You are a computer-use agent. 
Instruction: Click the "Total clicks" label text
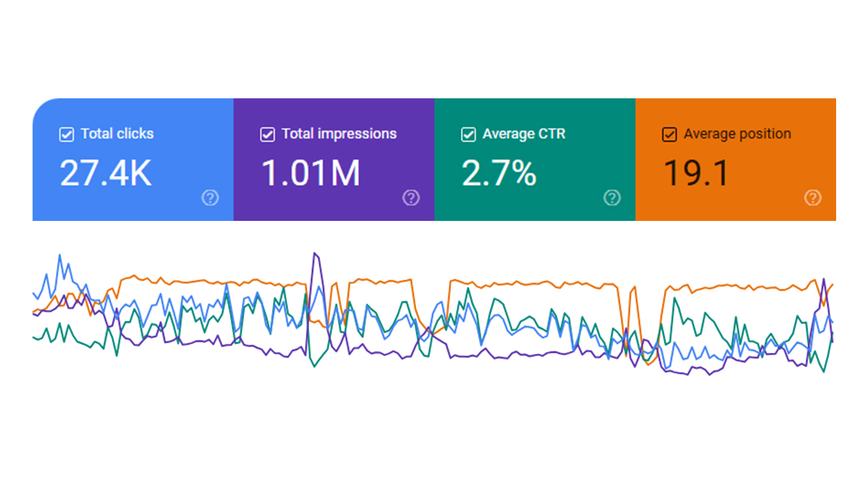[117, 134]
